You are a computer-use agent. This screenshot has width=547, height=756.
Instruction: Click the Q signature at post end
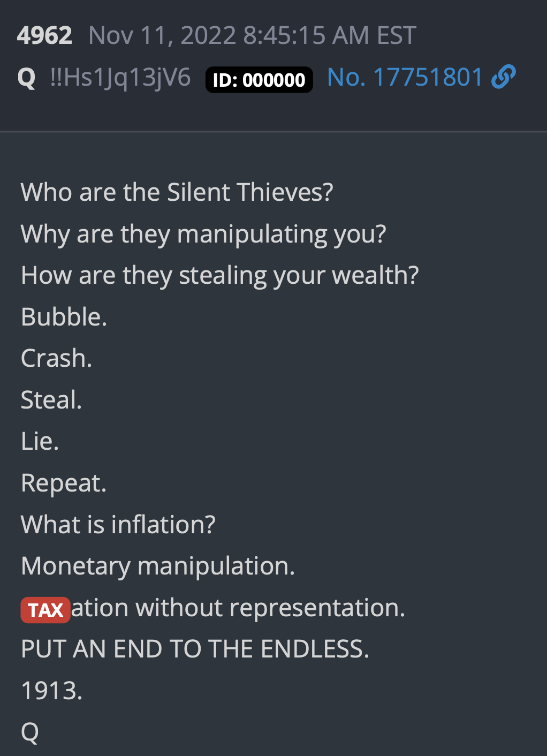30,732
